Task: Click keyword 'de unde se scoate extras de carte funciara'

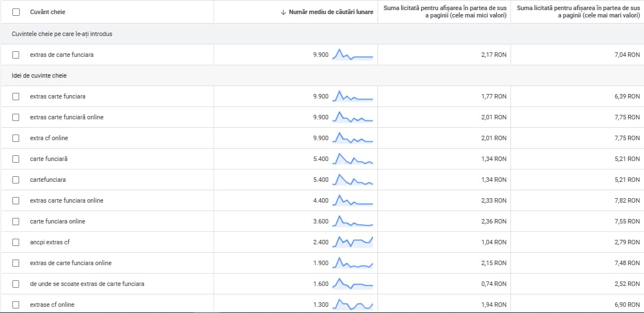Action: click(x=87, y=284)
